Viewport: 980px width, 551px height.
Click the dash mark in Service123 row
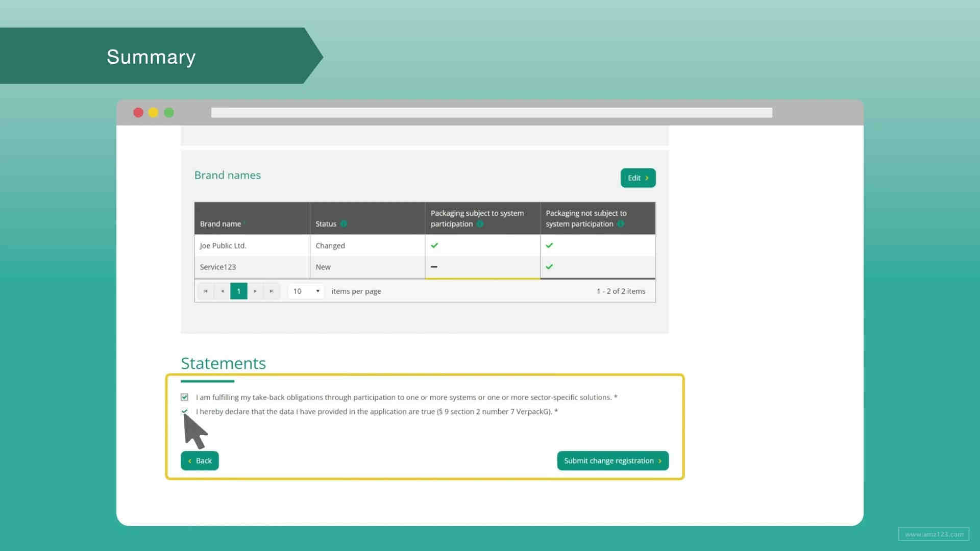[434, 267]
